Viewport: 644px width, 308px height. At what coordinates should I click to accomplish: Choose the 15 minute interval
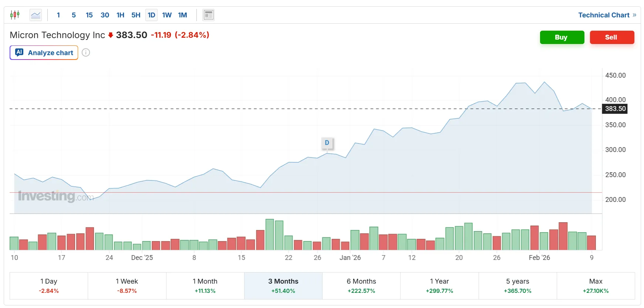coord(89,15)
